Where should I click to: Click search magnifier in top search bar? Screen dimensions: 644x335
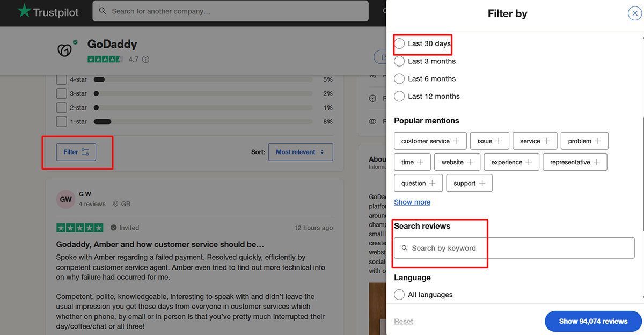[102, 11]
